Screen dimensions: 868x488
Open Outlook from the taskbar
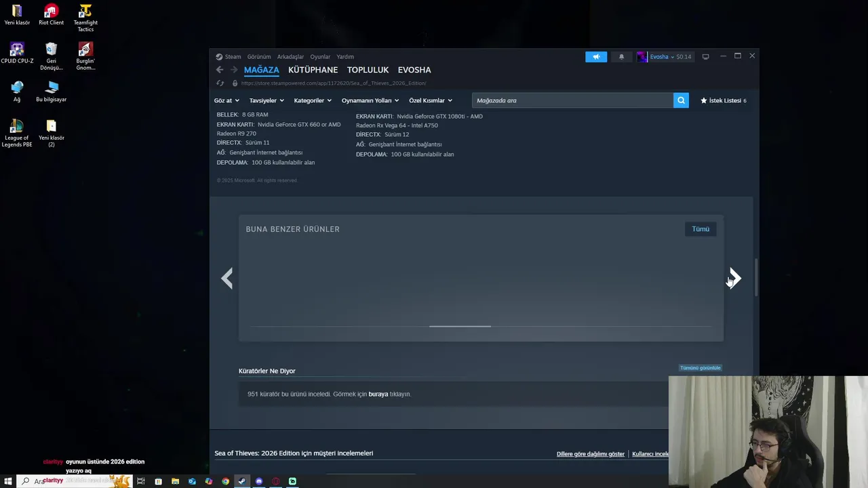point(192,481)
